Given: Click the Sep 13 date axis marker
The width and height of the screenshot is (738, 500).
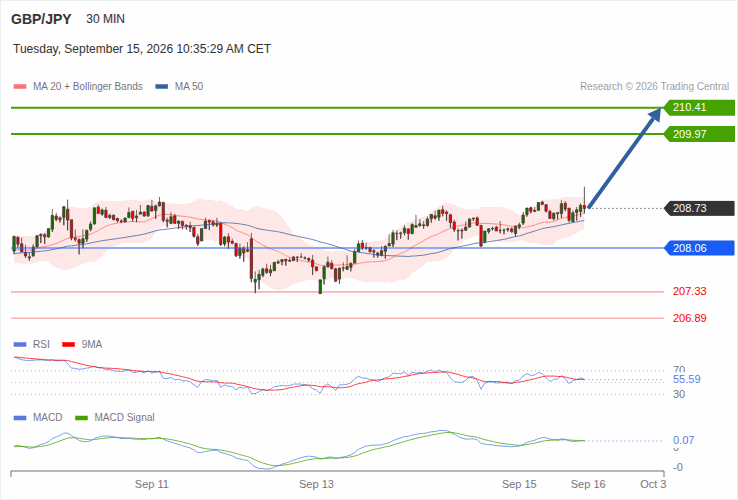Looking at the screenshot, I should point(316,484).
